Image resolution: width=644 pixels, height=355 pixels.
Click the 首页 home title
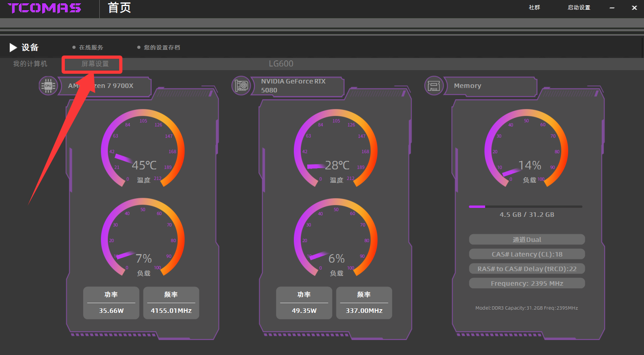(119, 8)
